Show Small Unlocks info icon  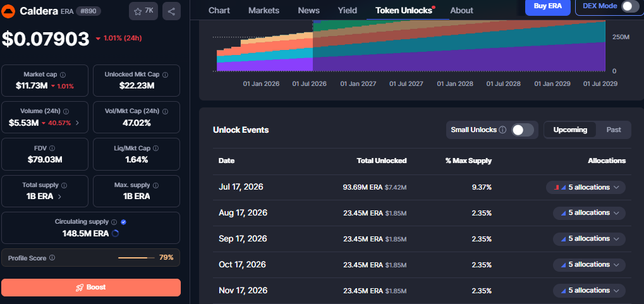502,130
